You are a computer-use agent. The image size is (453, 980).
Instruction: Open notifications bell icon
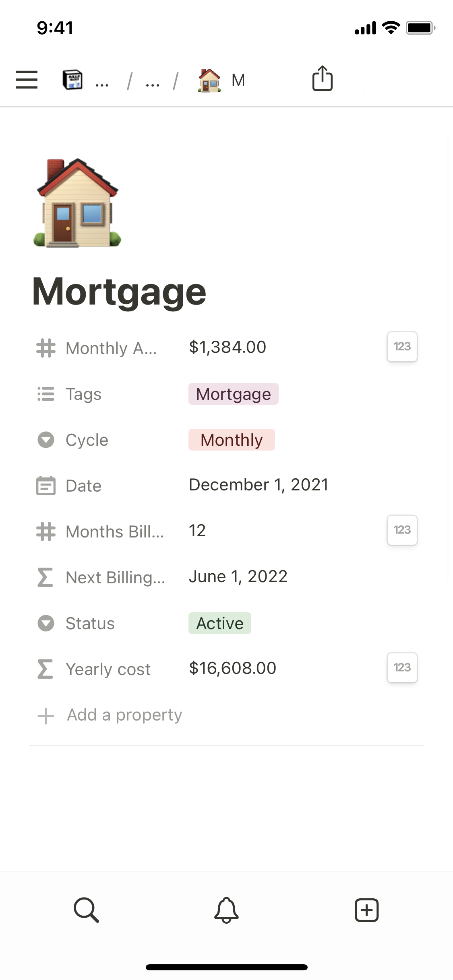coord(226,910)
